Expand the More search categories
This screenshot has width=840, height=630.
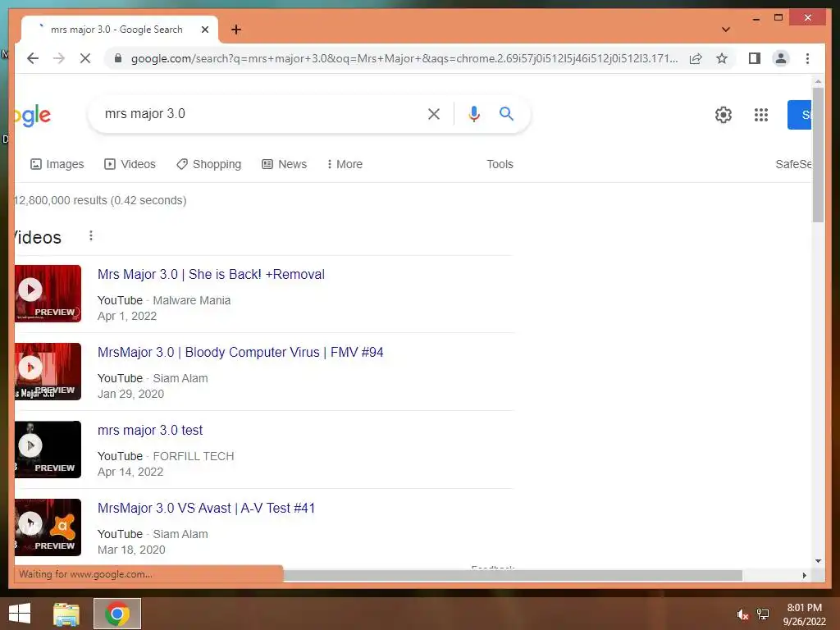click(x=345, y=164)
